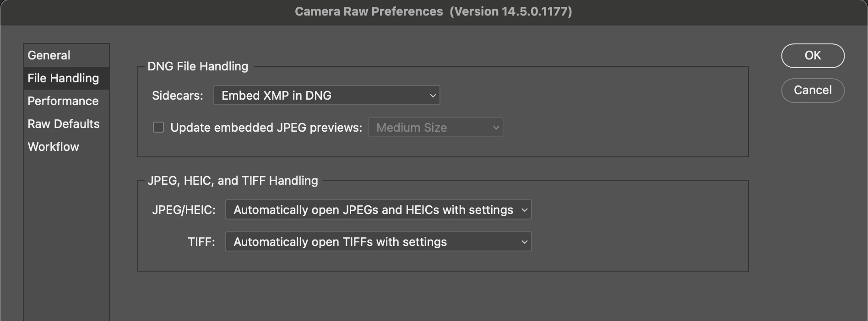The width and height of the screenshot is (868, 321).
Task: Go to the Raw Defaults tab
Action: [x=64, y=124]
